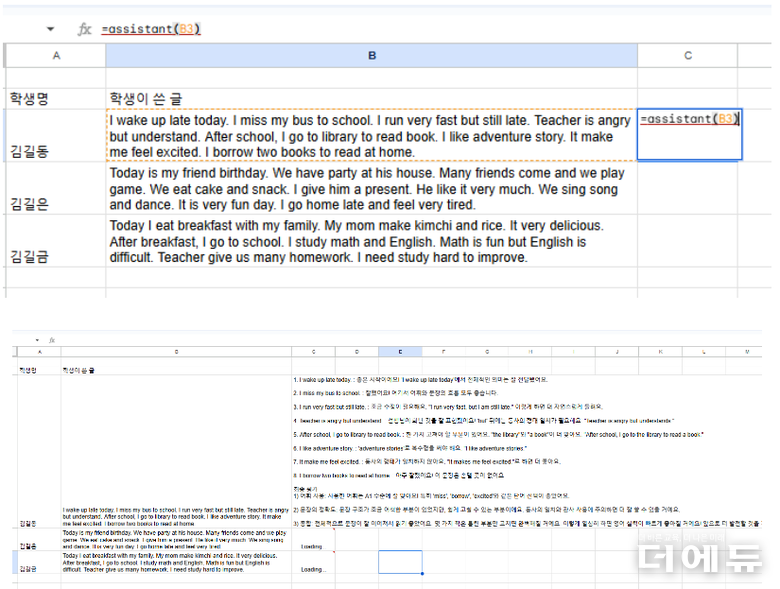Click the essay starting 'Today I eat breakfast' in the upper sheet
Viewport: 780px width, 589px height.
coord(372,241)
